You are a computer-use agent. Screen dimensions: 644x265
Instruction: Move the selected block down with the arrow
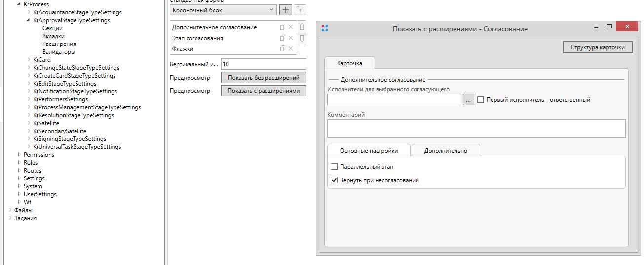pos(302,39)
